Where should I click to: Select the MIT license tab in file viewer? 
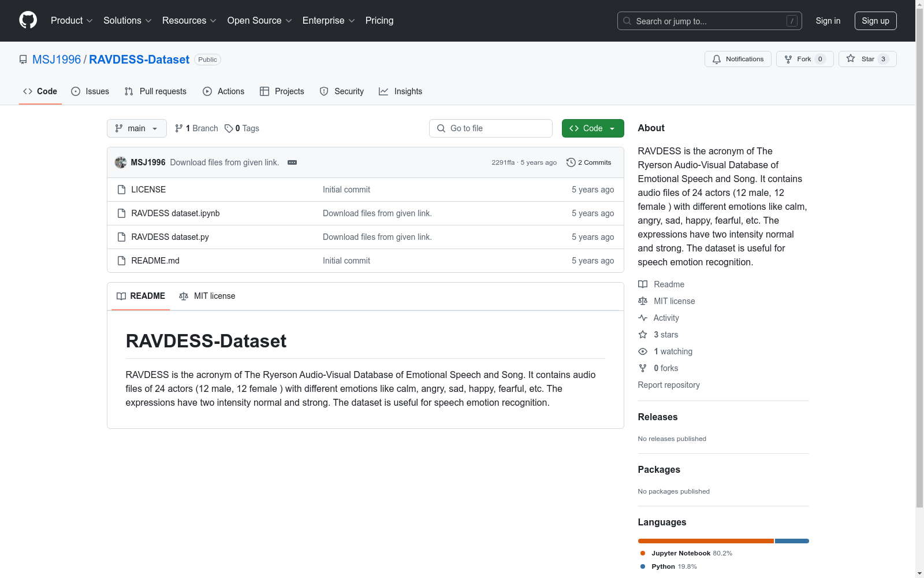pyautogui.click(x=207, y=296)
